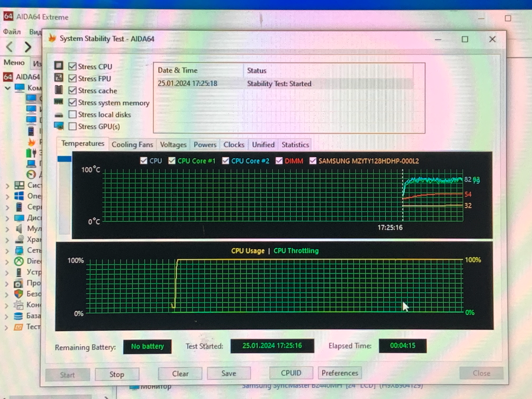The image size is (532, 399).
Task: Click the Clear button
Action: (x=180, y=373)
